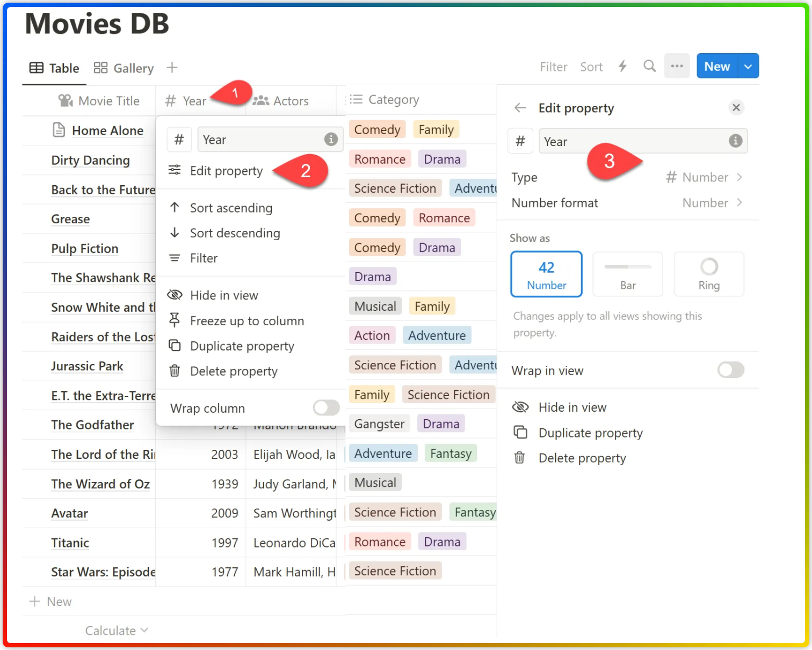
Task: Click the movie camera icon on Movie Title column
Action: 64,100
